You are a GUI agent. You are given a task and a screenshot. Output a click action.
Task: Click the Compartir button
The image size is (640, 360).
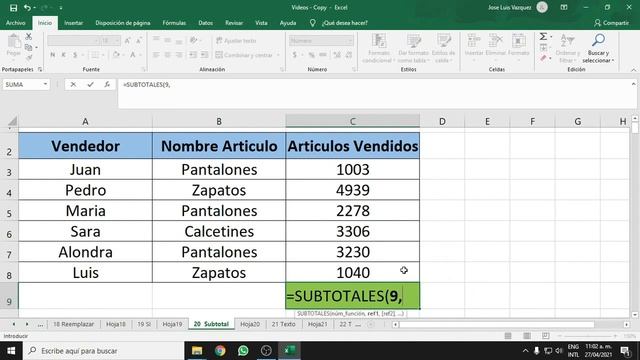pyautogui.click(x=611, y=23)
